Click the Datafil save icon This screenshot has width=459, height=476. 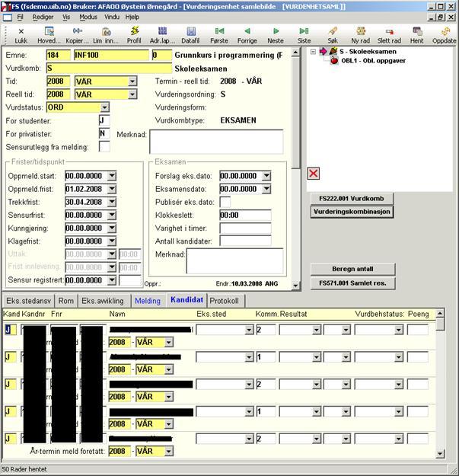[x=191, y=31]
